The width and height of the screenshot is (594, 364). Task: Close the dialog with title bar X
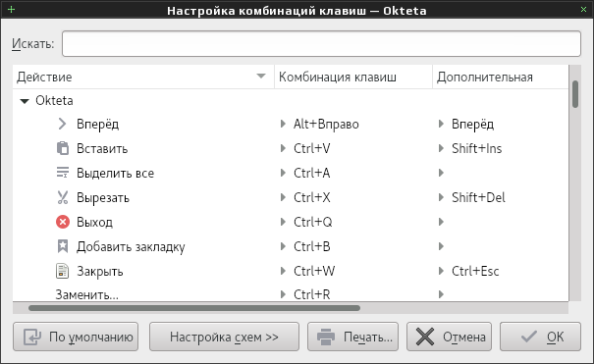point(583,10)
